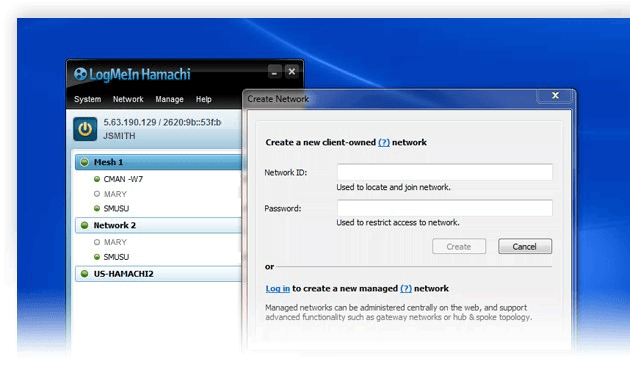Close the Create Network dialog
This screenshot has height=388, width=630.
(555, 96)
